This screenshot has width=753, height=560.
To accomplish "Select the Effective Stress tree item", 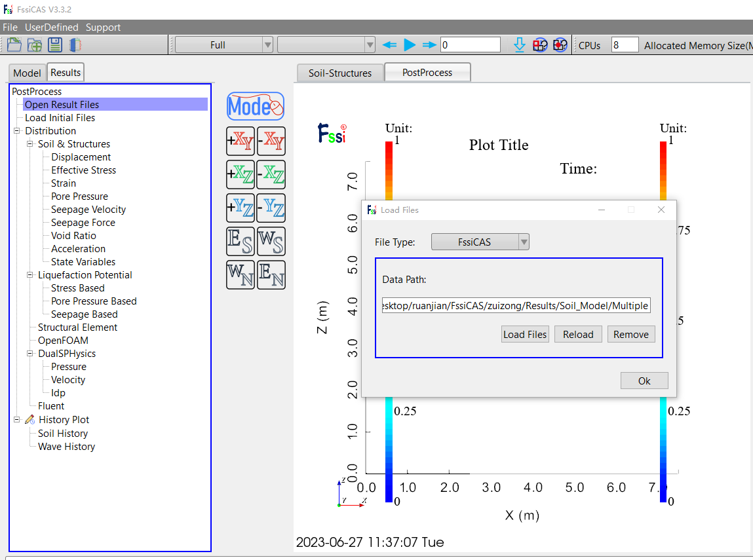I will [x=84, y=170].
